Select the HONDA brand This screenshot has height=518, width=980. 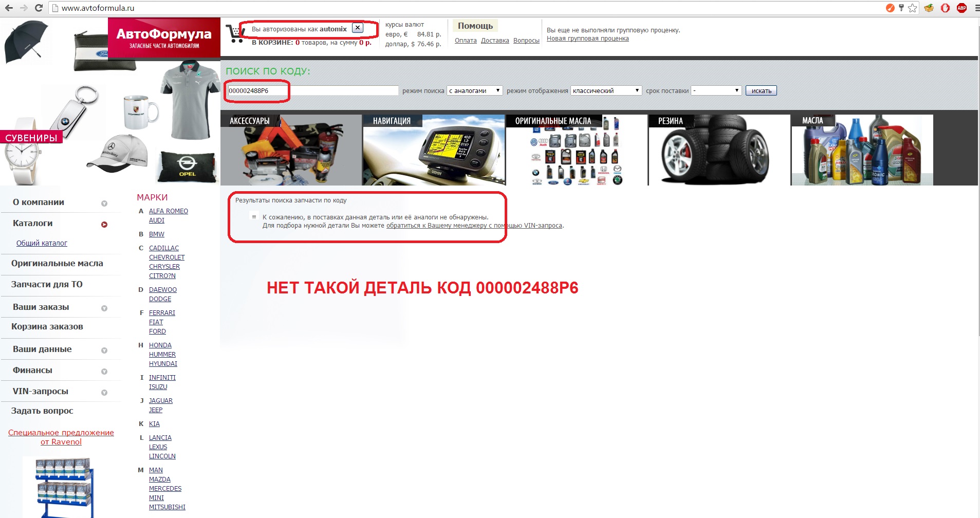(160, 345)
